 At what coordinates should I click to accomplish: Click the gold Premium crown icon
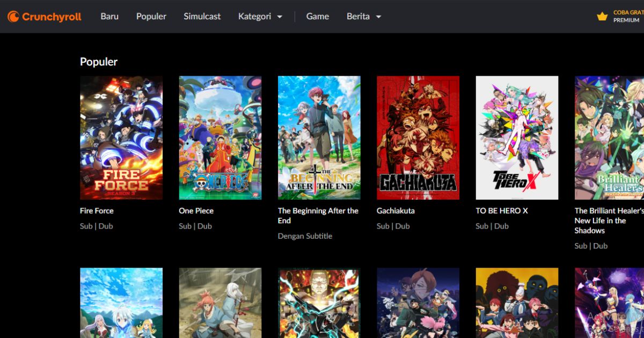pyautogui.click(x=602, y=16)
